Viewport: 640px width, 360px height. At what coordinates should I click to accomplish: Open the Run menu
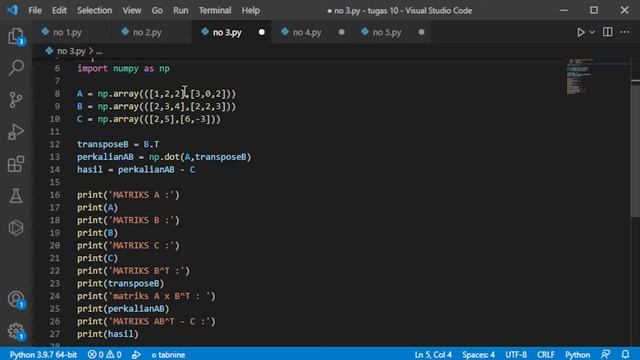pos(181,11)
